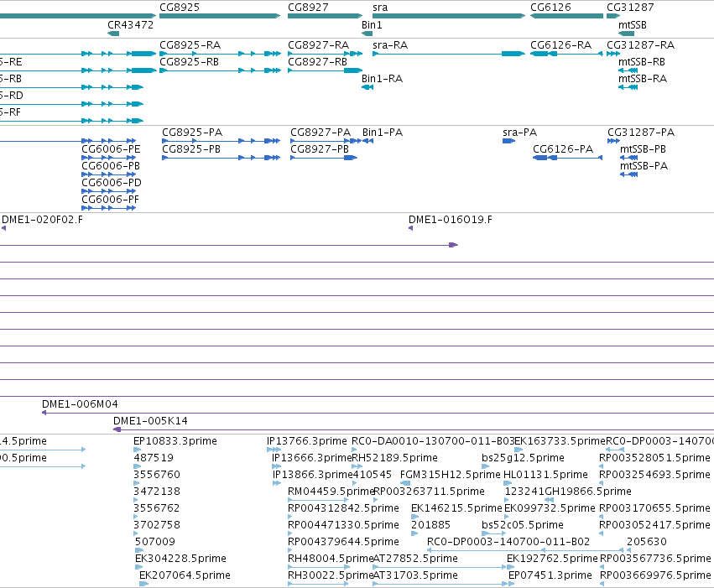The height and width of the screenshot is (588, 714).
Task: Select the sra-PA protein label
Action: (519, 133)
